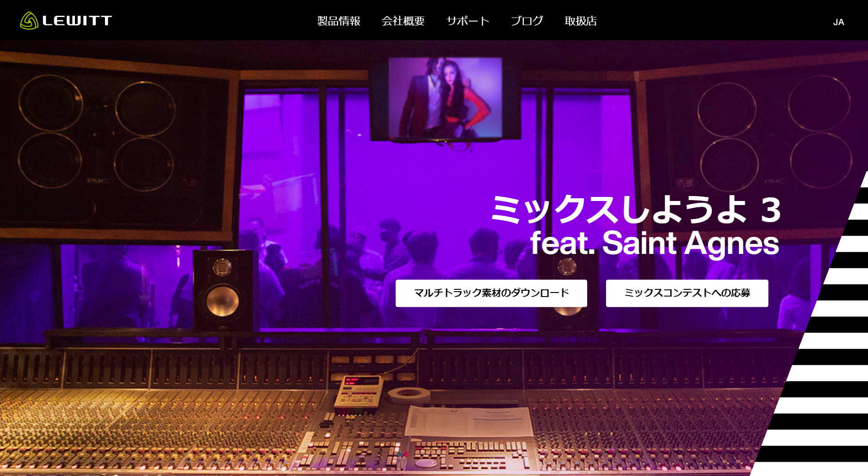Open the サポート menu
Viewport: 868px width, 476px height.
coord(467,21)
